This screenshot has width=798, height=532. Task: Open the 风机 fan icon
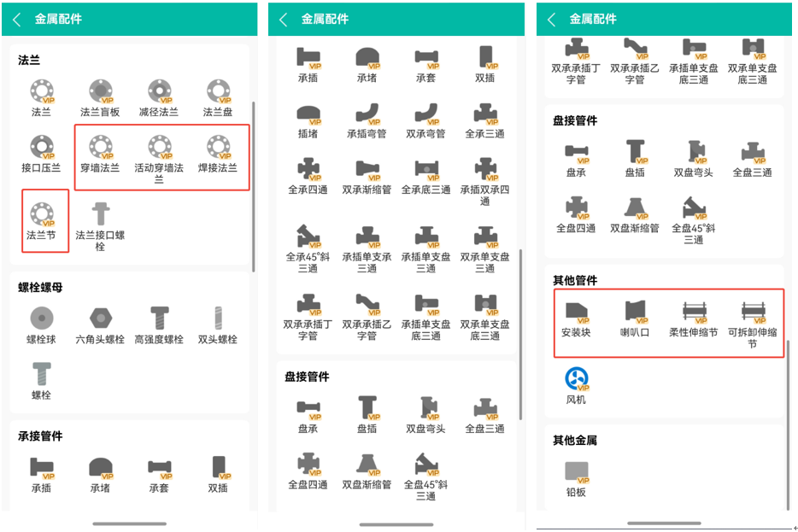(576, 379)
